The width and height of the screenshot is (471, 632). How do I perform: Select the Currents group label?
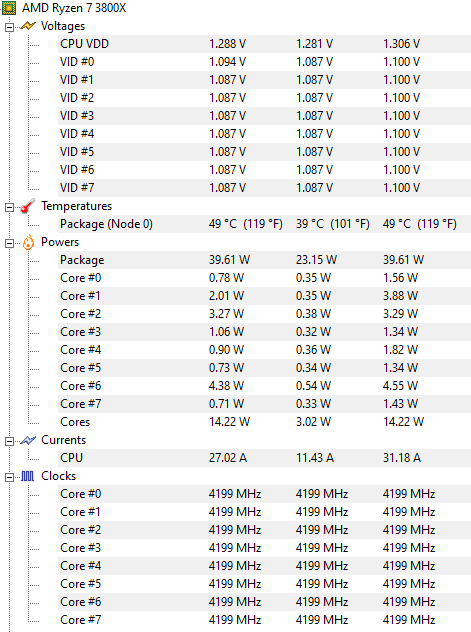click(64, 440)
